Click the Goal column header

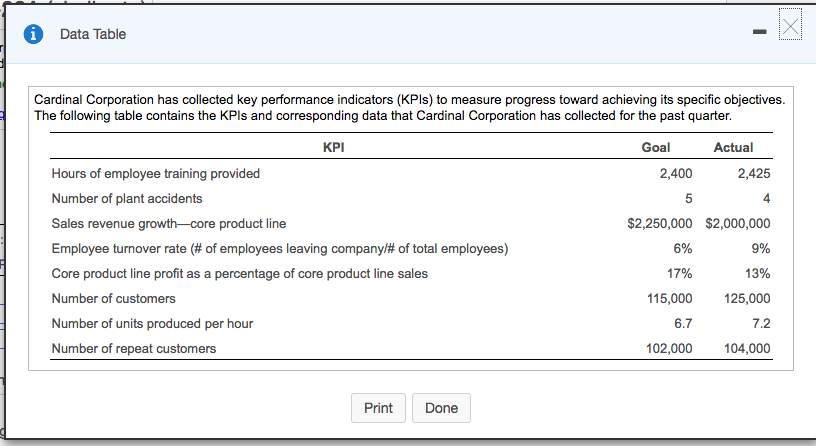(x=656, y=147)
